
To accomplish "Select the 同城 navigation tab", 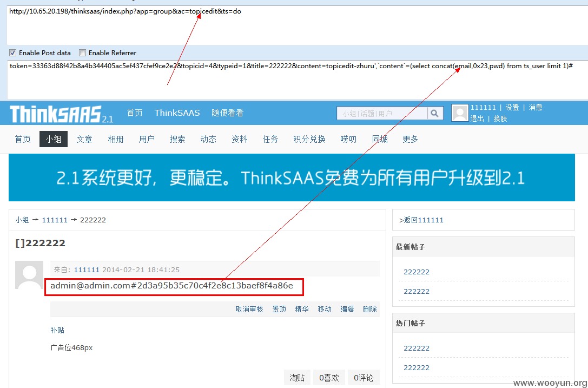I will click(380, 139).
